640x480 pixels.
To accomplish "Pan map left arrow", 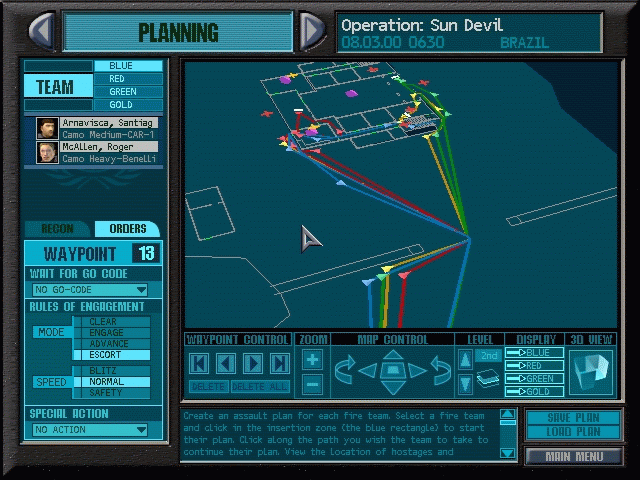I will pos(368,371).
